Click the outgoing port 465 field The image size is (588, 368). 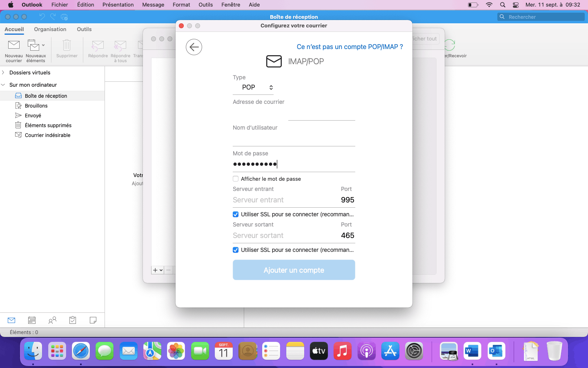point(347,236)
